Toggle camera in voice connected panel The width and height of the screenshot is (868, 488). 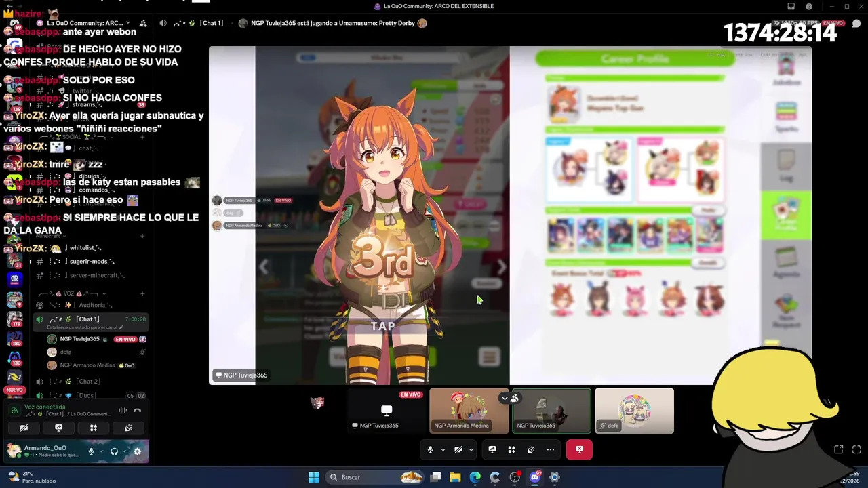coord(24,428)
